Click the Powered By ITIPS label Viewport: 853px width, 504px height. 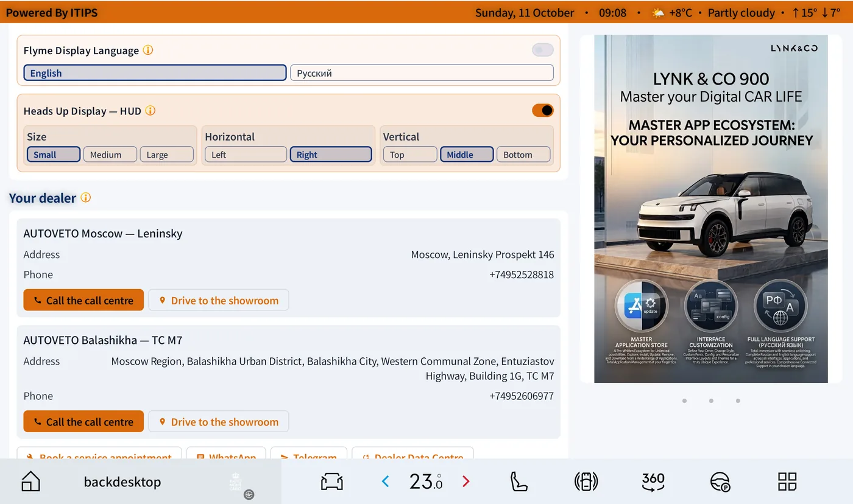tap(52, 13)
